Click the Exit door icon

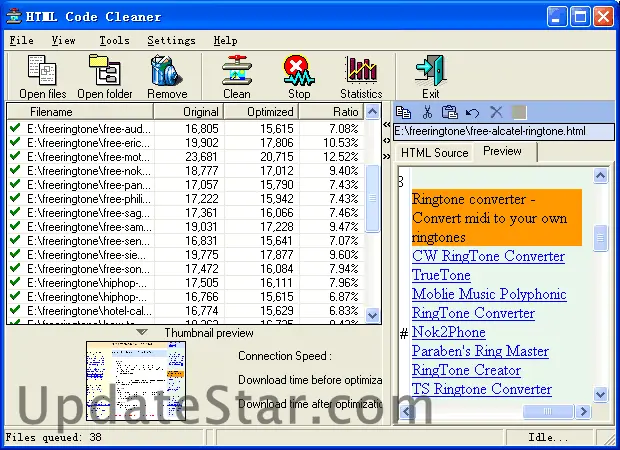point(430,70)
